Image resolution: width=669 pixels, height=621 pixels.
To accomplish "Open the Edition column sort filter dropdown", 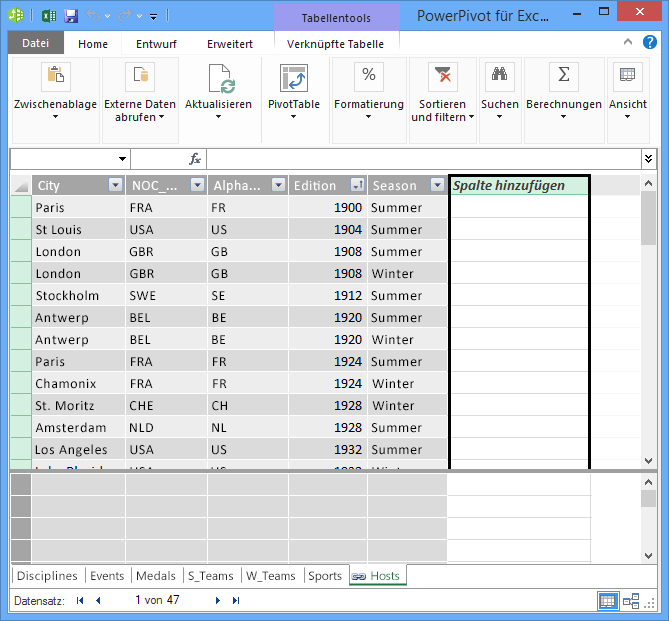I will 357,185.
